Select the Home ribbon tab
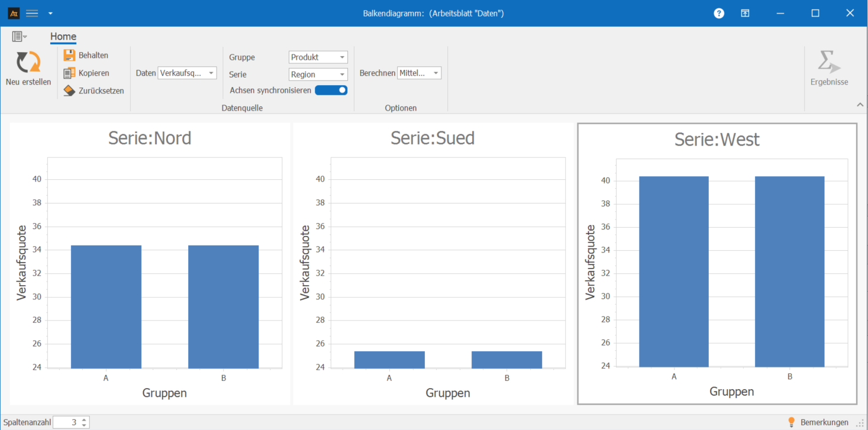 point(63,37)
